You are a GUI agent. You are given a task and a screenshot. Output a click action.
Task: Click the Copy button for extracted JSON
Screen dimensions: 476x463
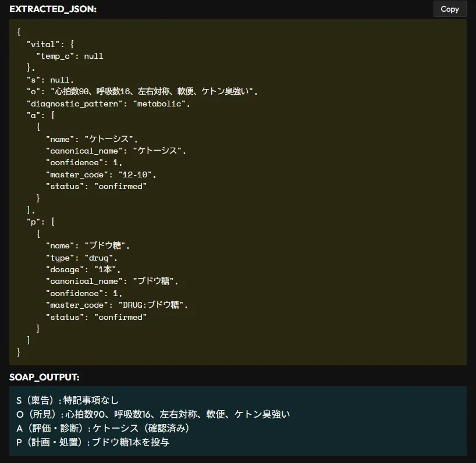coord(450,9)
